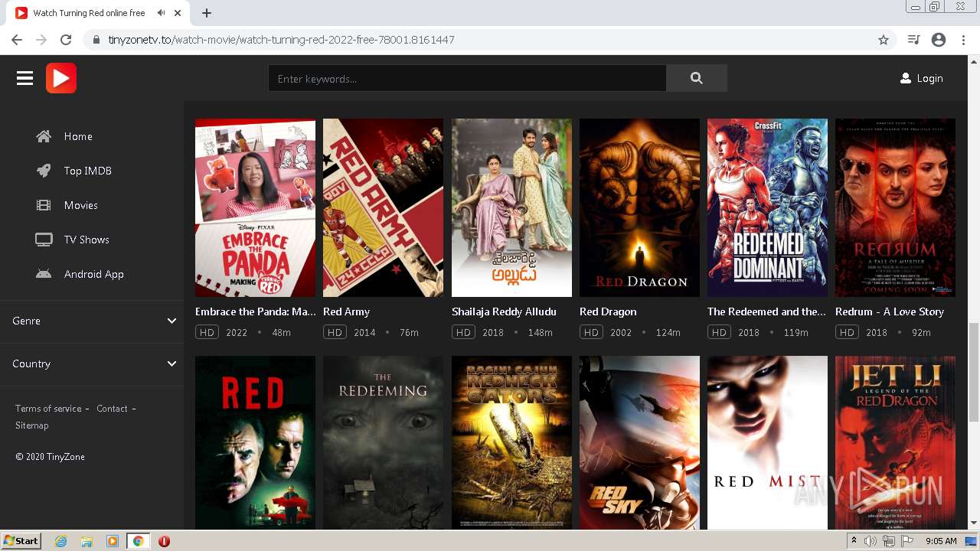Click the Android App robot icon

click(x=44, y=274)
